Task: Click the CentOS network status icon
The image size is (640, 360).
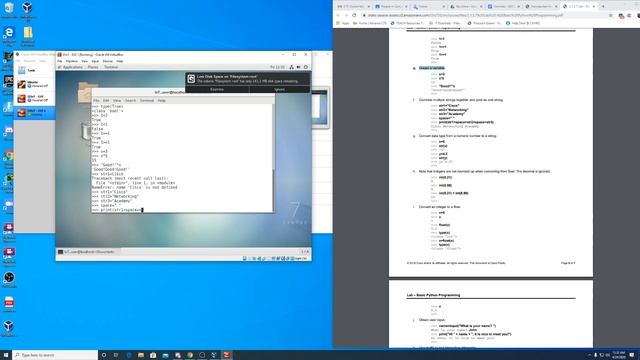Action: click(x=291, y=67)
